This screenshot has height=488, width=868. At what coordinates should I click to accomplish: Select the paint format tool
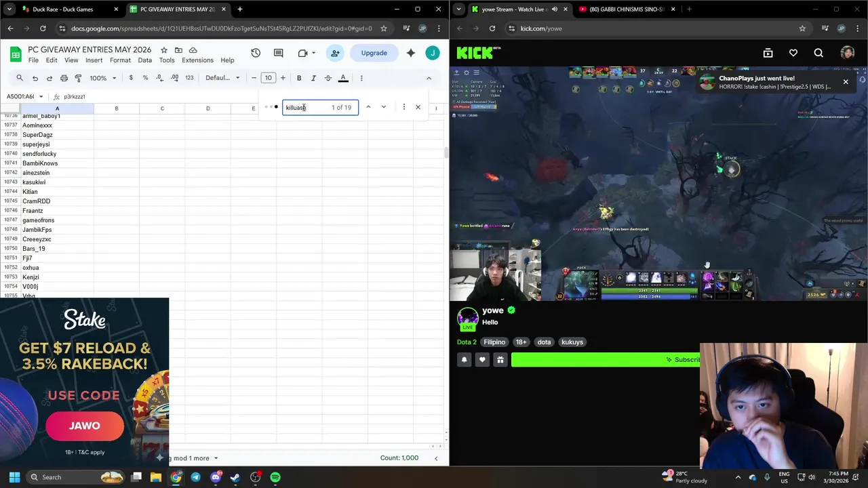coord(78,78)
